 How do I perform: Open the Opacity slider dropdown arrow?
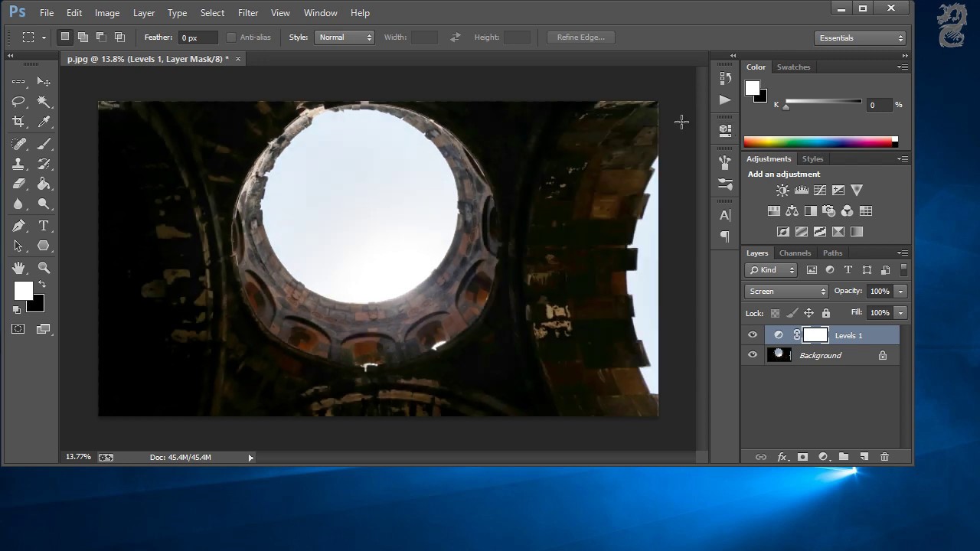pos(900,291)
